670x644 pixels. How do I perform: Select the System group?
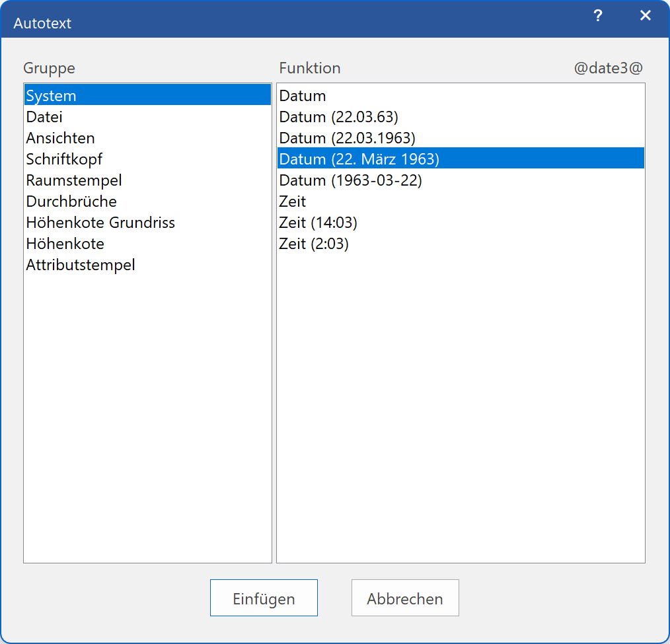[x=52, y=96]
